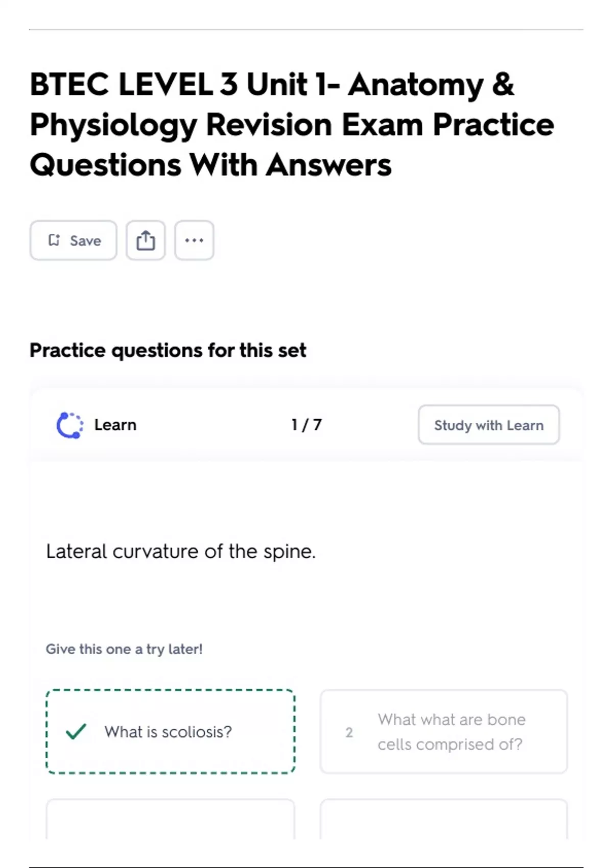Image resolution: width=613 pixels, height=868 pixels.
Task: Select the blank answer card at bottom left
Action: pyautogui.click(x=170, y=819)
